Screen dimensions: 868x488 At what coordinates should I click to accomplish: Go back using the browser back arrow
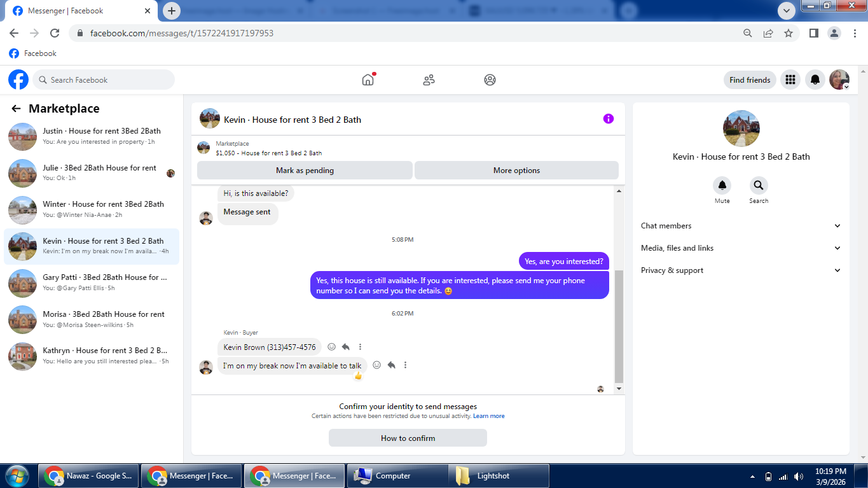[x=14, y=33]
